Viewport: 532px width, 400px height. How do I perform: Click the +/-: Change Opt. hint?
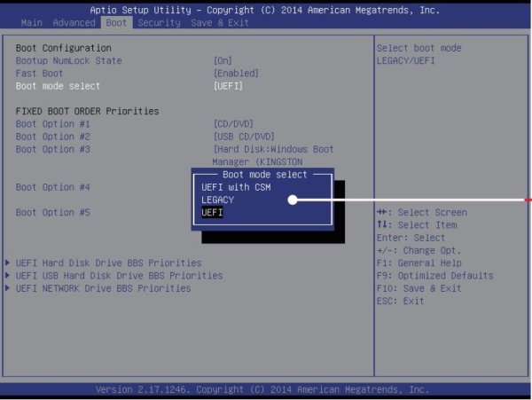419,250
